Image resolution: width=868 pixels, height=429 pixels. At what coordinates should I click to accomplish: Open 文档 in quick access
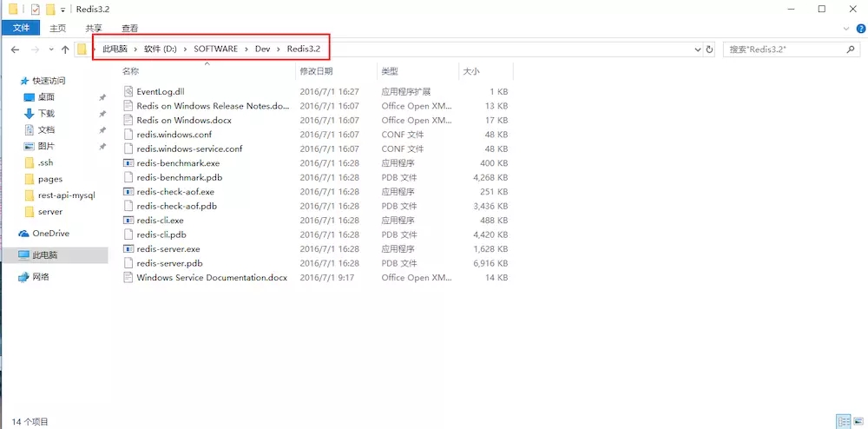[x=46, y=130]
